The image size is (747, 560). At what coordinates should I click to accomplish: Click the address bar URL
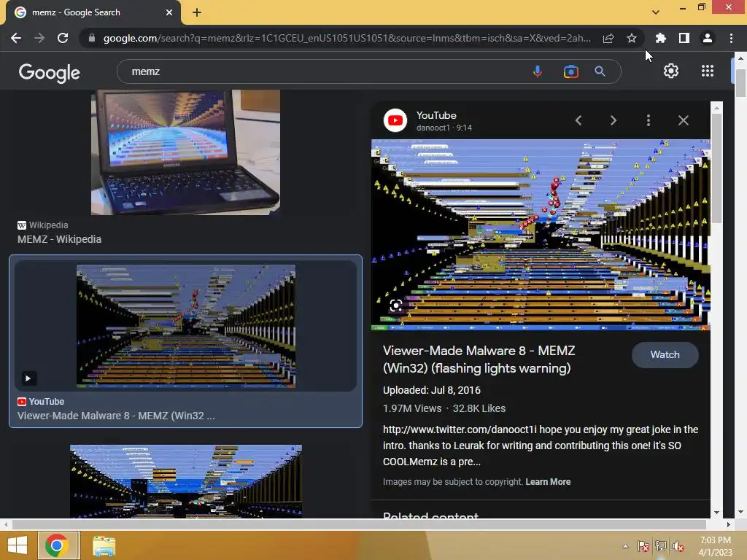pyautogui.click(x=347, y=38)
